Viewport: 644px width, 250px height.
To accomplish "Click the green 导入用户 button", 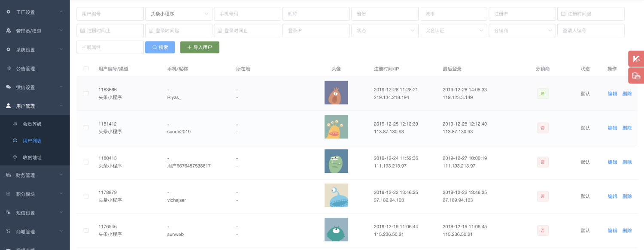I will click(200, 47).
